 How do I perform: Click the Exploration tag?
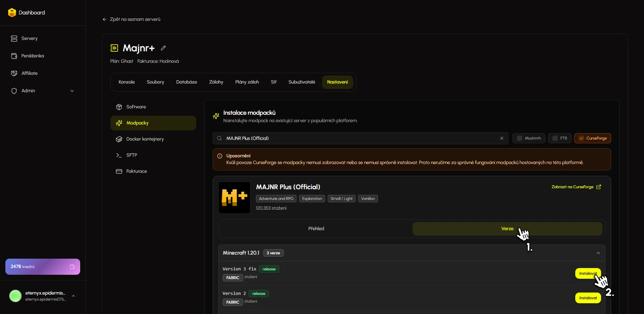point(312,199)
